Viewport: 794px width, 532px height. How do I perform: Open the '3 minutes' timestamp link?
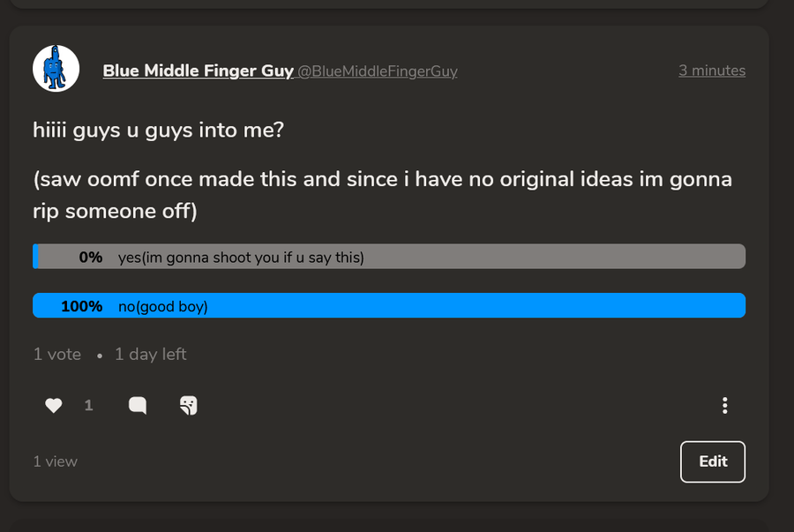[711, 71]
